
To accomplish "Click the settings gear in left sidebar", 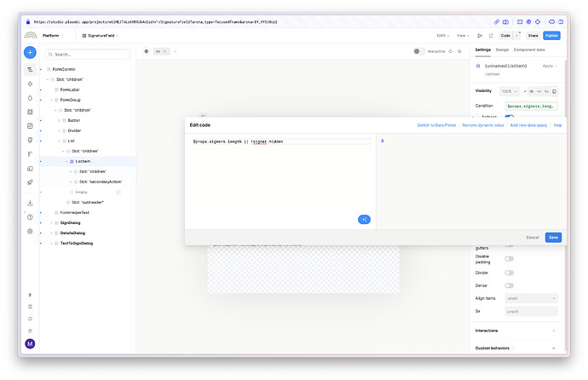I will click(x=30, y=231).
